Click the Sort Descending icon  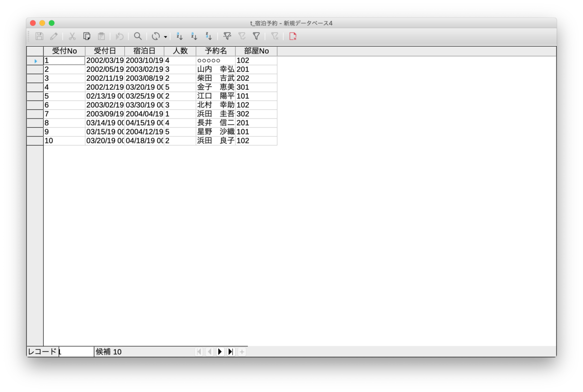pos(208,36)
